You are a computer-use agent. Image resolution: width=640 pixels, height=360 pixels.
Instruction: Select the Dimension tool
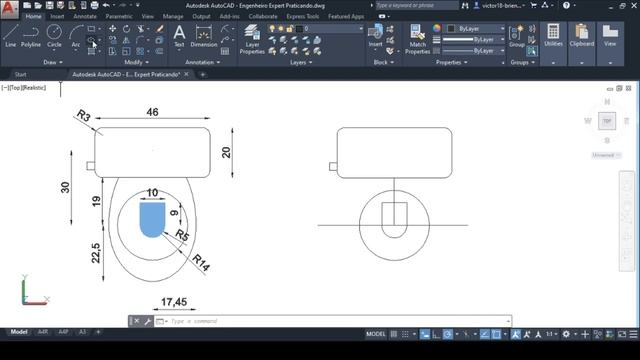(204, 36)
